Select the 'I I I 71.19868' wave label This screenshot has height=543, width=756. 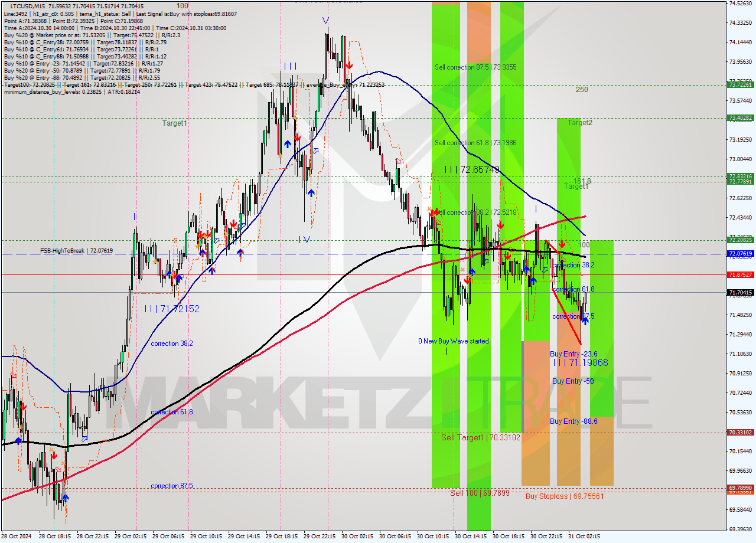coord(580,362)
